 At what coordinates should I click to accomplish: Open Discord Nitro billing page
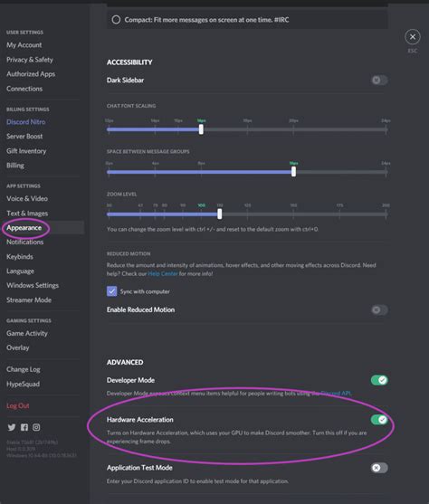click(x=25, y=122)
